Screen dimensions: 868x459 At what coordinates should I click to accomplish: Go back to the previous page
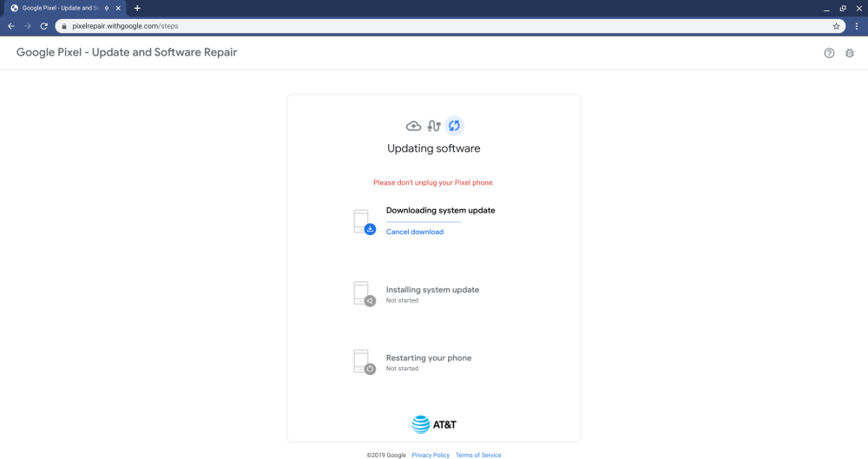10,26
